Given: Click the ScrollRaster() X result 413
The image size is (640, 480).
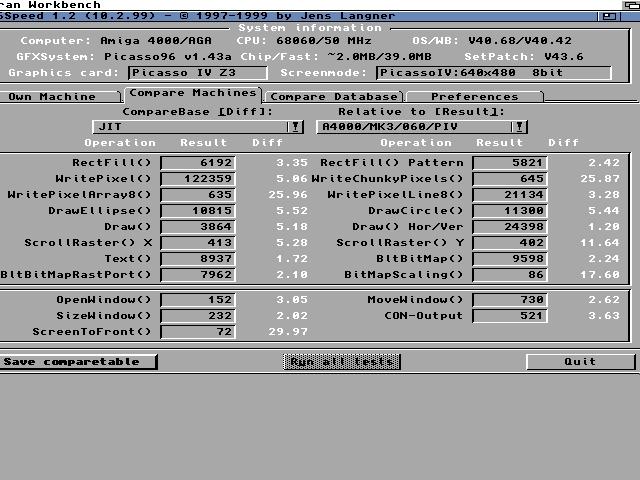Looking at the screenshot, I should pyautogui.click(x=198, y=243).
